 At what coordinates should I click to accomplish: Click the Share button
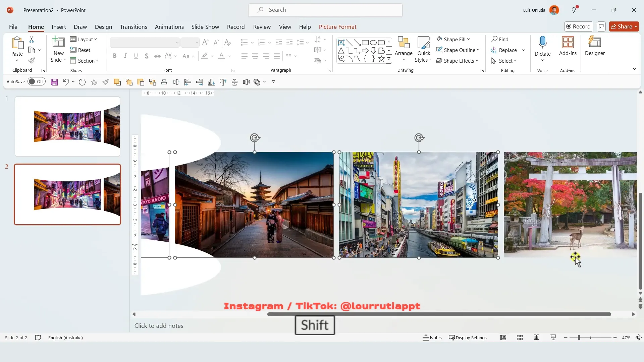pos(624,26)
